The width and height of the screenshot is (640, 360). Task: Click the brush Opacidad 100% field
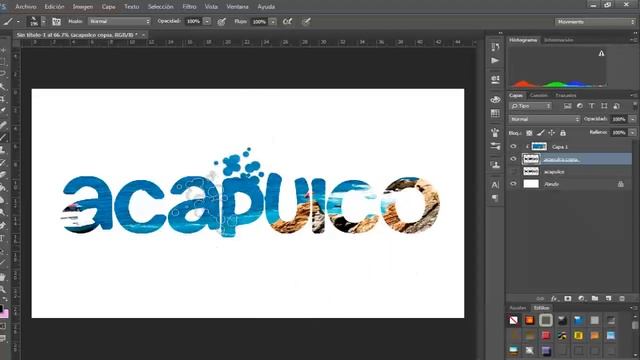[x=193, y=21]
